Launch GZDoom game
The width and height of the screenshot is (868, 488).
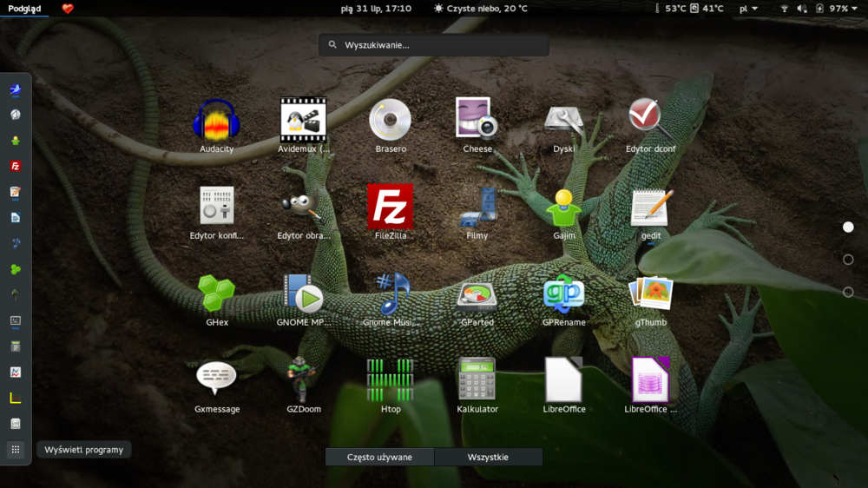pyautogui.click(x=303, y=380)
